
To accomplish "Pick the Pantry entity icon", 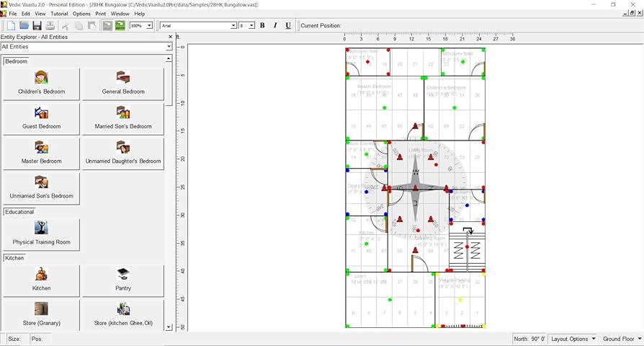I will click(x=123, y=280).
